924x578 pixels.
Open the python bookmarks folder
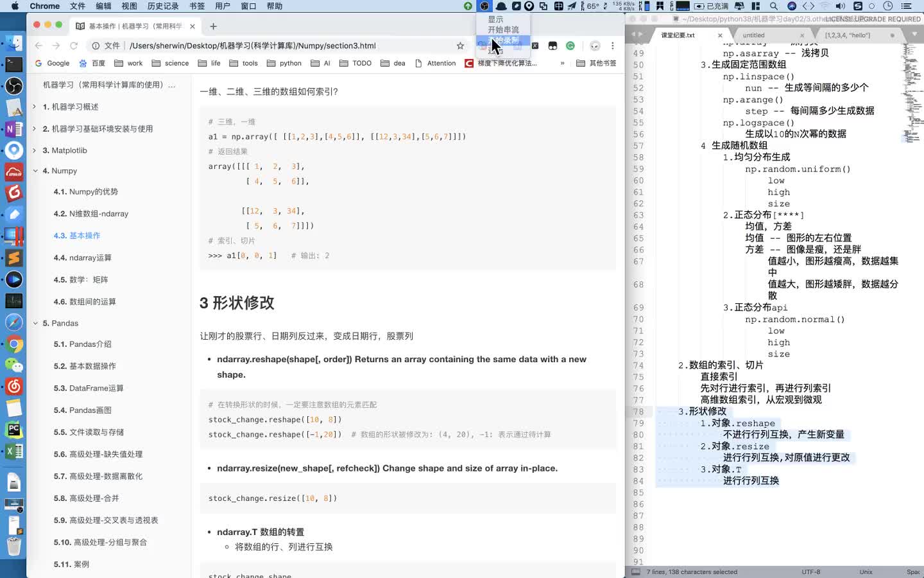pyautogui.click(x=284, y=63)
